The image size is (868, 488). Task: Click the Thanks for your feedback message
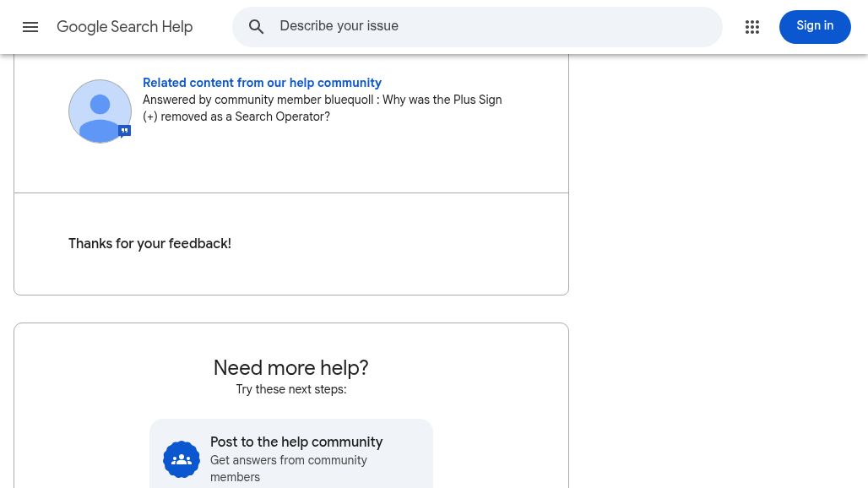click(x=149, y=244)
